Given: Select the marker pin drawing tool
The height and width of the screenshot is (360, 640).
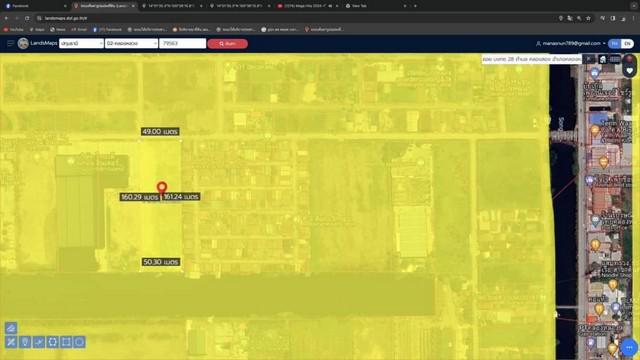Looking at the screenshot, I should [x=25, y=342].
